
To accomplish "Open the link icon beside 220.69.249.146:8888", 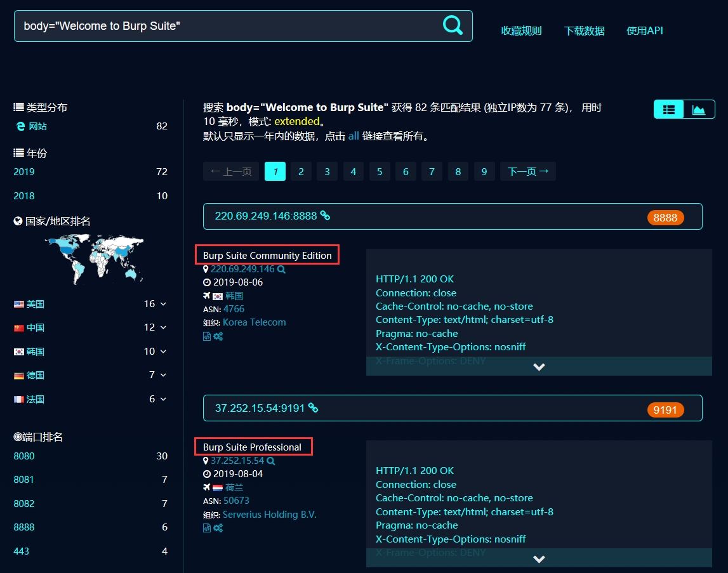I will (326, 216).
